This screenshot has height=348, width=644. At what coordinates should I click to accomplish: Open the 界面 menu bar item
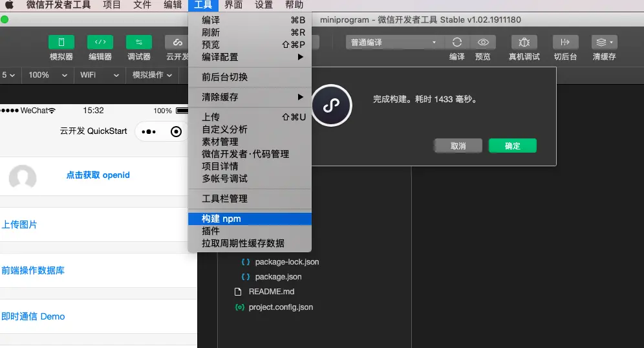[233, 5]
